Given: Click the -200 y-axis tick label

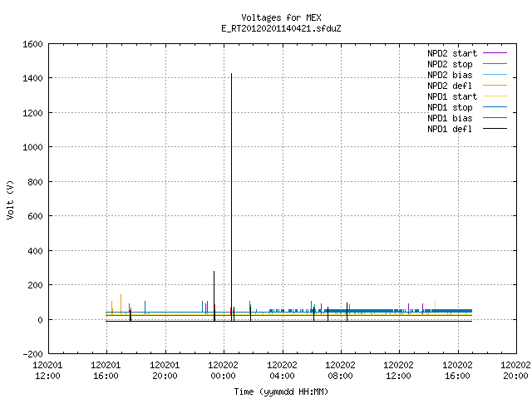Looking at the screenshot, I should pos(32,354).
